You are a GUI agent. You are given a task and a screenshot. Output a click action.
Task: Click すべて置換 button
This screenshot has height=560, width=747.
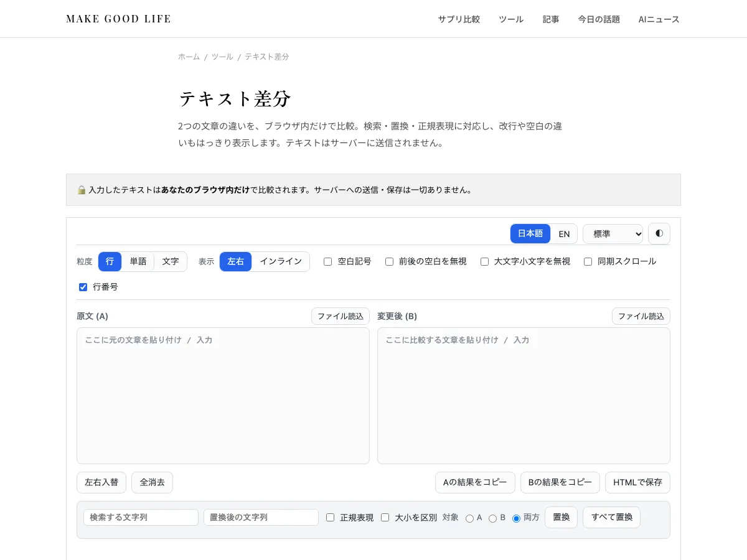click(611, 517)
